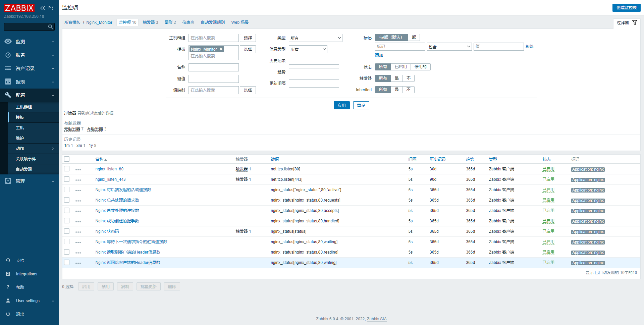The image size is (644, 325).
Task: Tick the select-all checkbox in table header
Action: pyautogui.click(x=67, y=159)
